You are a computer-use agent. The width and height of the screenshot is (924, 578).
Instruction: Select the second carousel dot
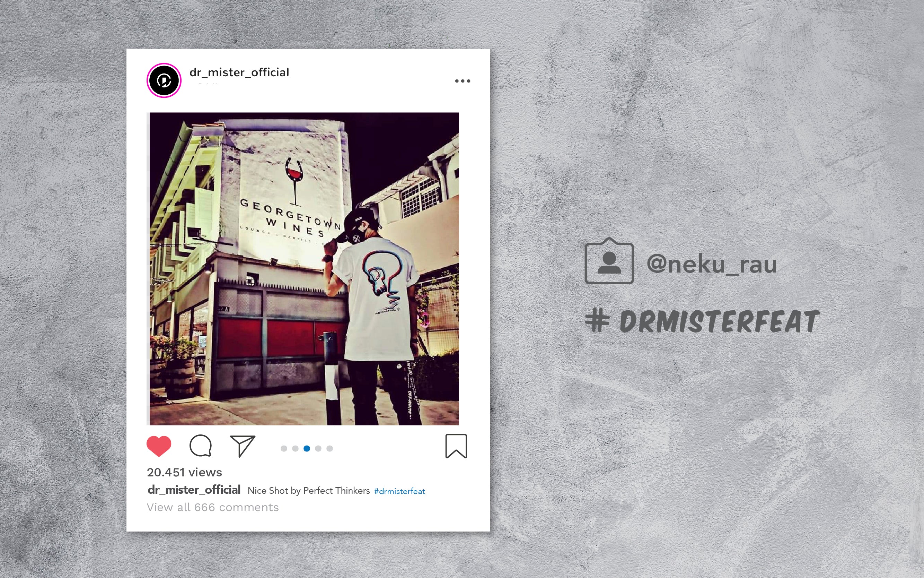pyautogui.click(x=295, y=448)
